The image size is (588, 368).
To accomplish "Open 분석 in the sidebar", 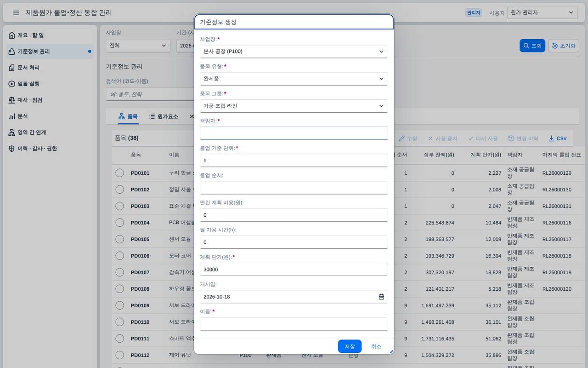I will click(x=51, y=116).
